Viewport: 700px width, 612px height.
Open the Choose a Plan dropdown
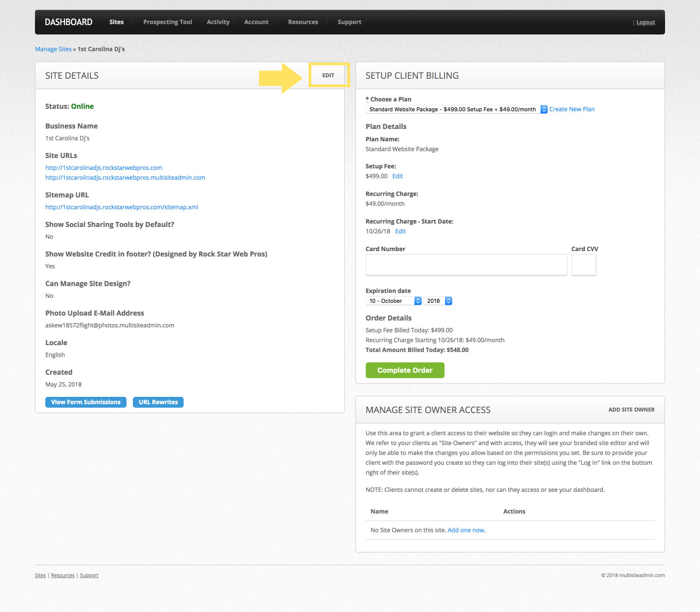click(456, 109)
